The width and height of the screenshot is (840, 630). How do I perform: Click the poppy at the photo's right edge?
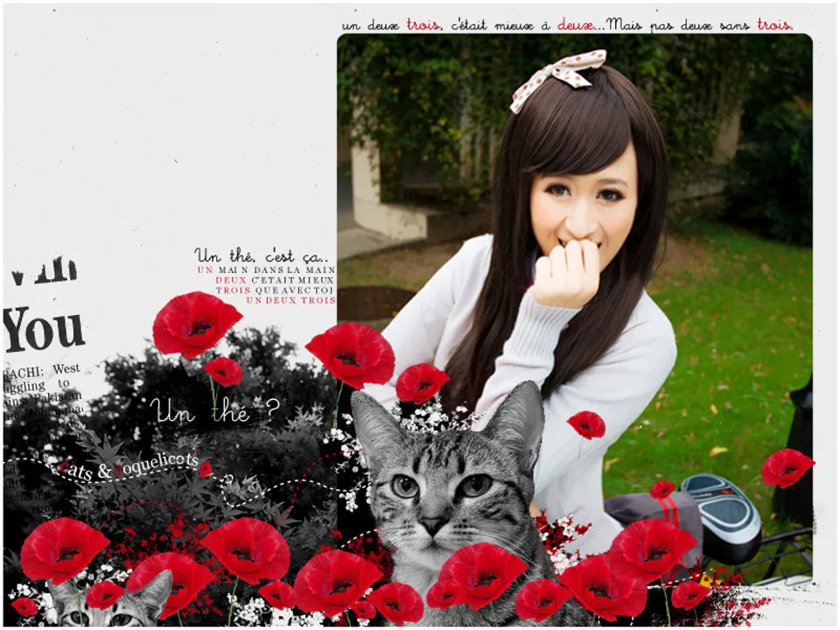pos(787,467)
